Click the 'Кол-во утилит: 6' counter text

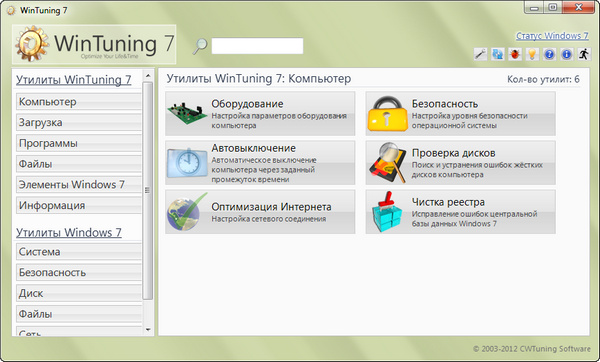[x=543, y=79]
